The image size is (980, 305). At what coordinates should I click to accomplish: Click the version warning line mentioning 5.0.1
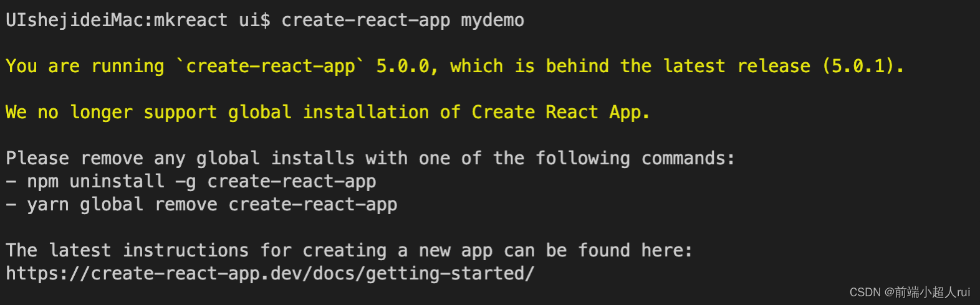pyautogui.click(x=455, y=66)
